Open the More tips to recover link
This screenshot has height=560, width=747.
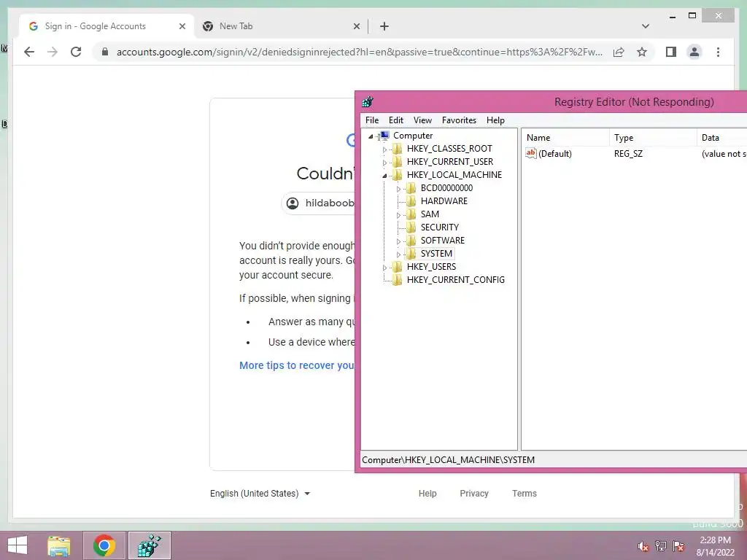297,365
